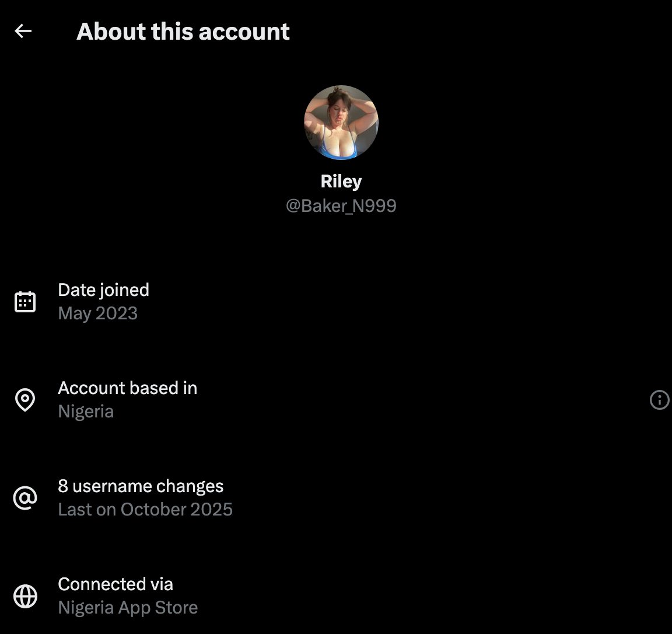
Task: Go back using the left arrow
Action: coord(23,31)
